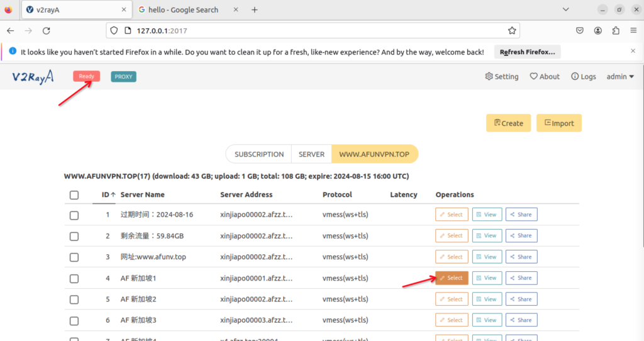The width and height of the screenshot is (644, 341).
Task: View AF 新加坡2 server details
Action: [x=487, y=299]
